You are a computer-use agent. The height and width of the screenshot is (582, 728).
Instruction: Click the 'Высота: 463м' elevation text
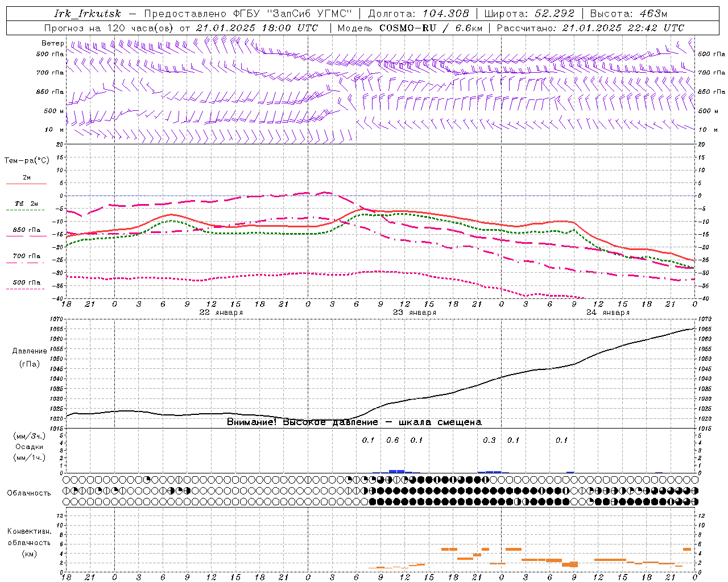[628, 14]
